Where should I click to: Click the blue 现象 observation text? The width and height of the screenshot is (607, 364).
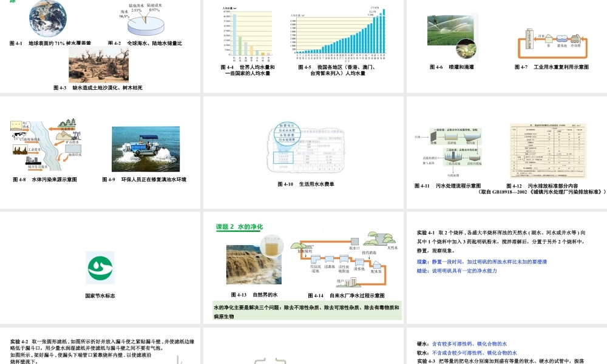click(480, 261)
